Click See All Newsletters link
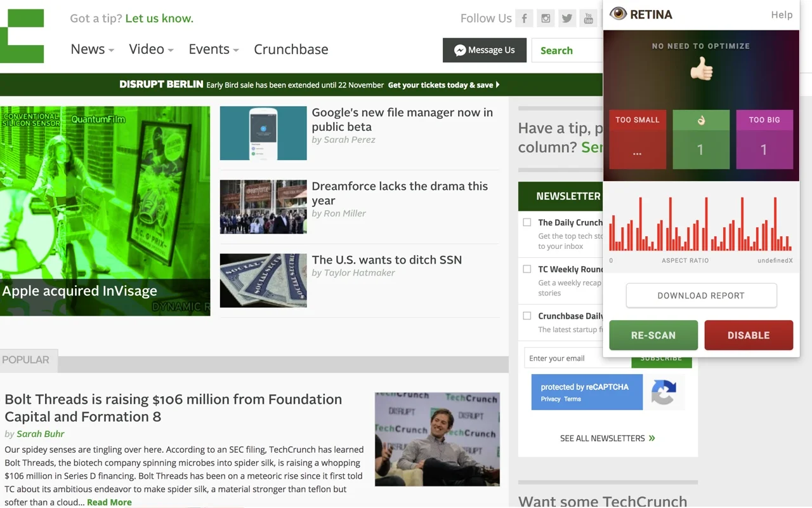The height and width of the screenshot is (508, 812). (x=608, y=438)
